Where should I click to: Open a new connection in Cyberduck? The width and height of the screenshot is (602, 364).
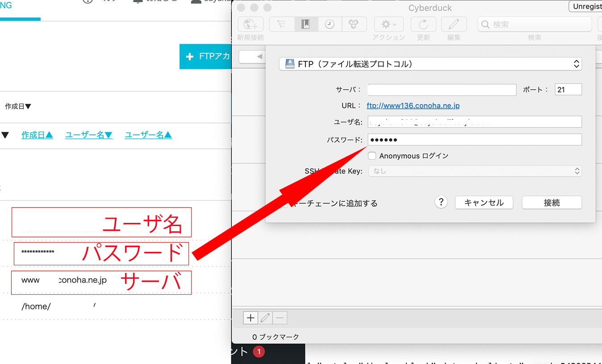(x=251, y=24)
